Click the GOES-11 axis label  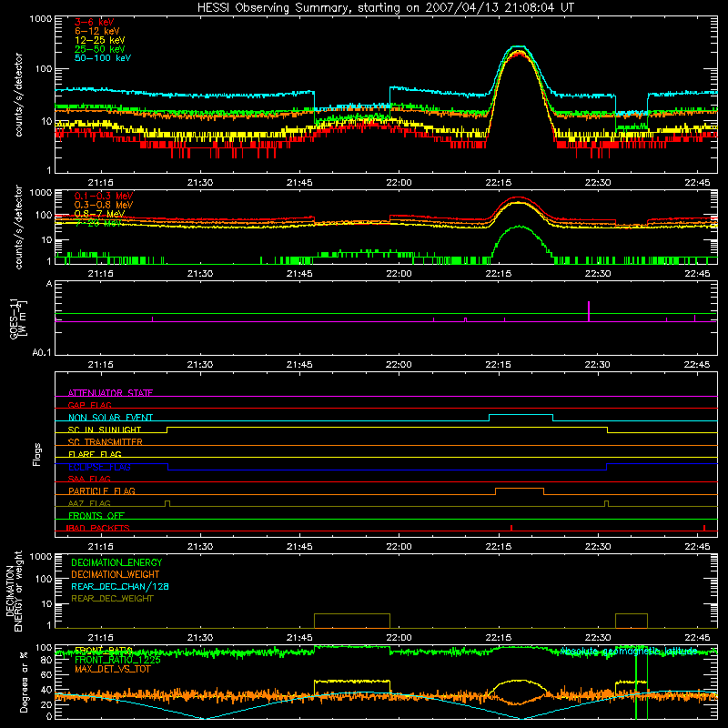16,318
